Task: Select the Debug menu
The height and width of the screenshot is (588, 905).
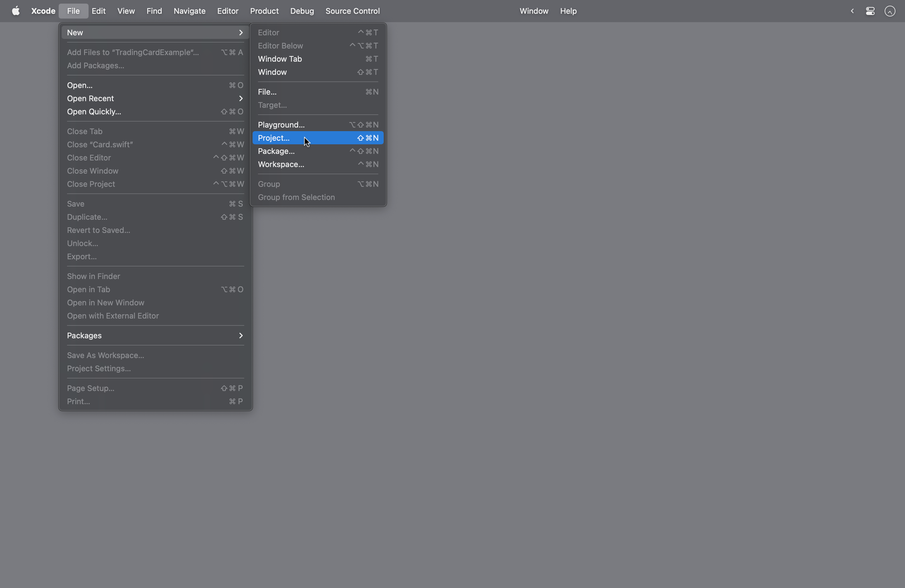Action: 302,10
